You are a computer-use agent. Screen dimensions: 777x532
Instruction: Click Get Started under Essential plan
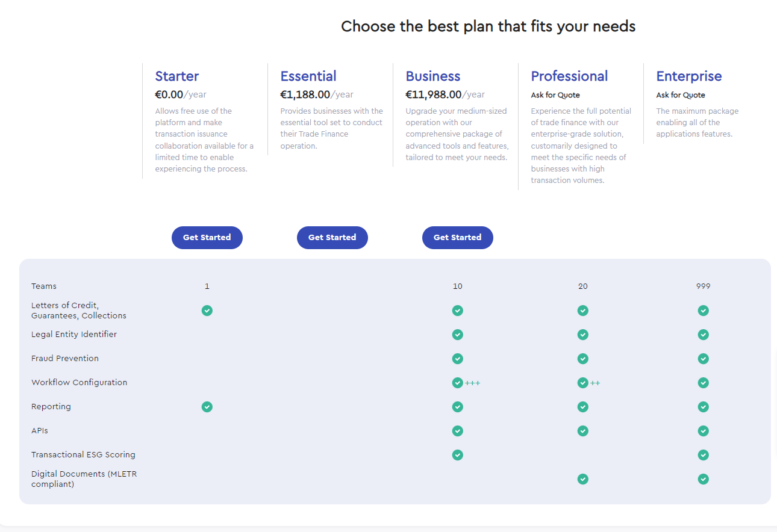[332, 238]
